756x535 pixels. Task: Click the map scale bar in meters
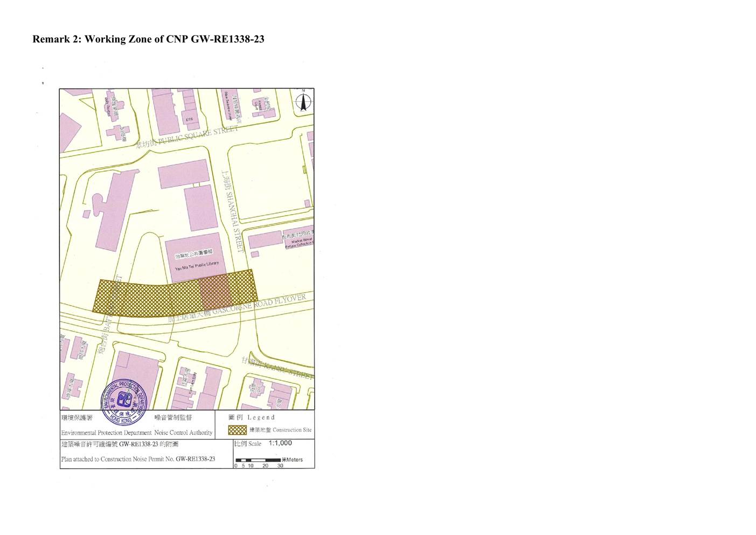[258, 461]
